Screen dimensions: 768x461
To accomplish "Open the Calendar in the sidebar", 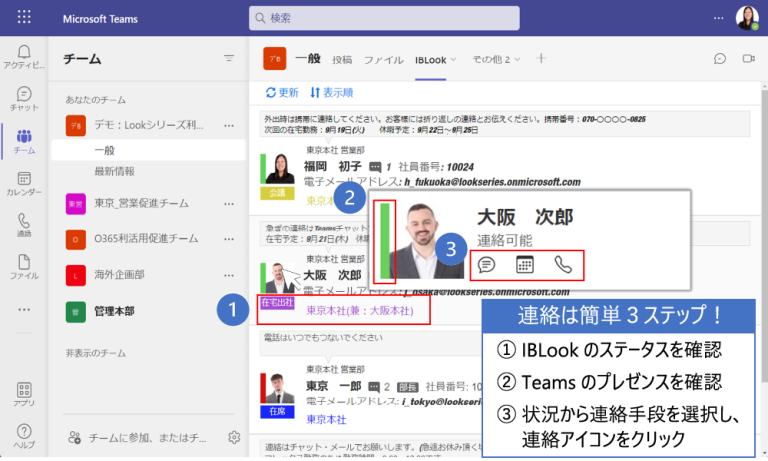I will [x=23, y=182].
